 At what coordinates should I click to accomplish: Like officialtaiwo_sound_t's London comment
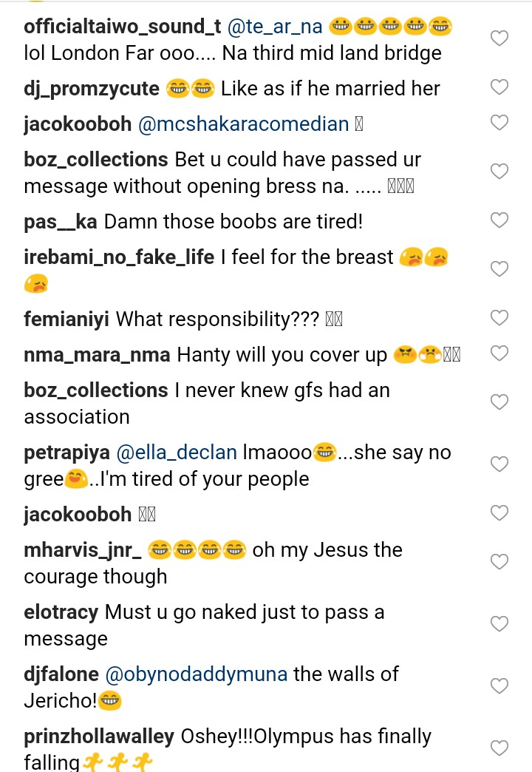pyautogui.click(x=499, y=38)
